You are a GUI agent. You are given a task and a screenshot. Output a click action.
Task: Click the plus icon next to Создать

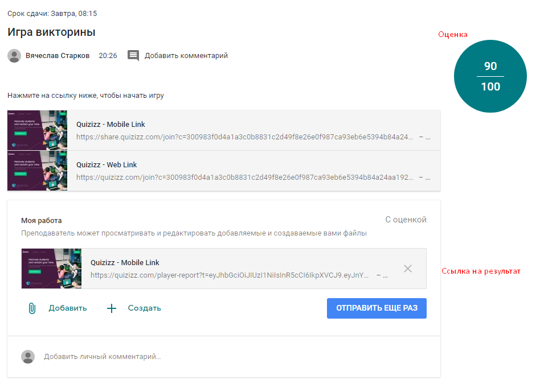coord(112,308)
